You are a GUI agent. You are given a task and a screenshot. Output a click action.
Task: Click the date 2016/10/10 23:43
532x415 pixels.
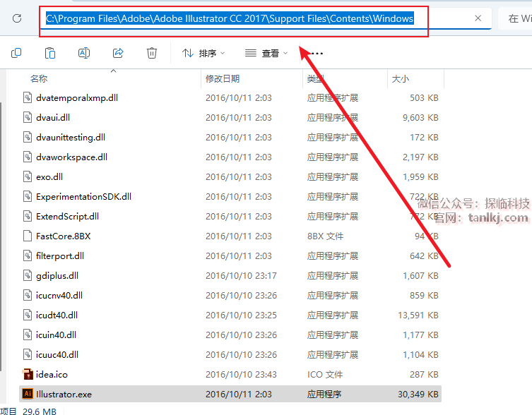click(241, 374)
